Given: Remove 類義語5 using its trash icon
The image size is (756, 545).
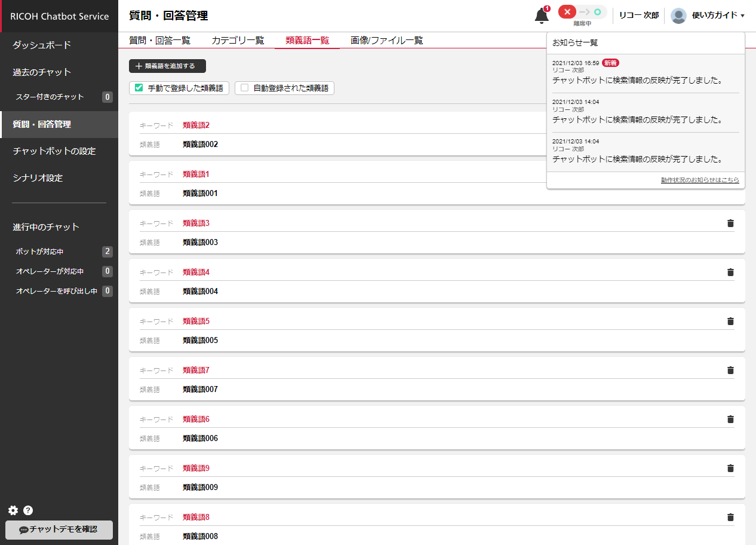Looking at the screenshot, I should pyautogui.click(x=730, y=322).
